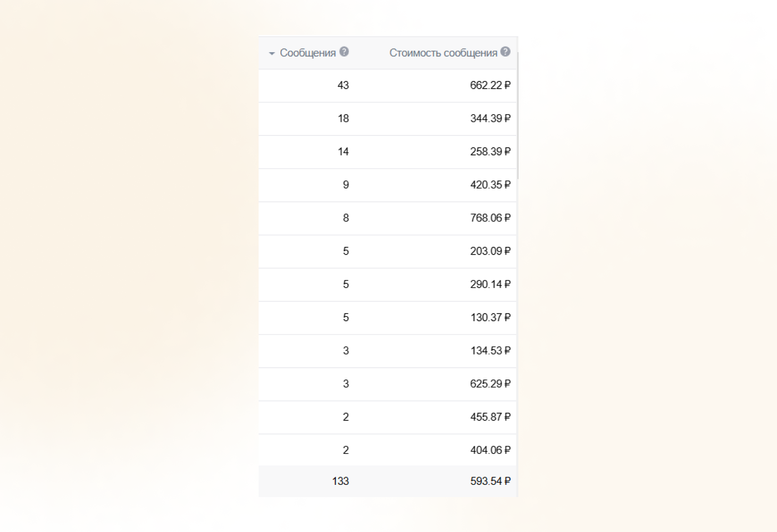Click the 203.09 ₽ cost cell
777x532 pixels.
(490, 251)
